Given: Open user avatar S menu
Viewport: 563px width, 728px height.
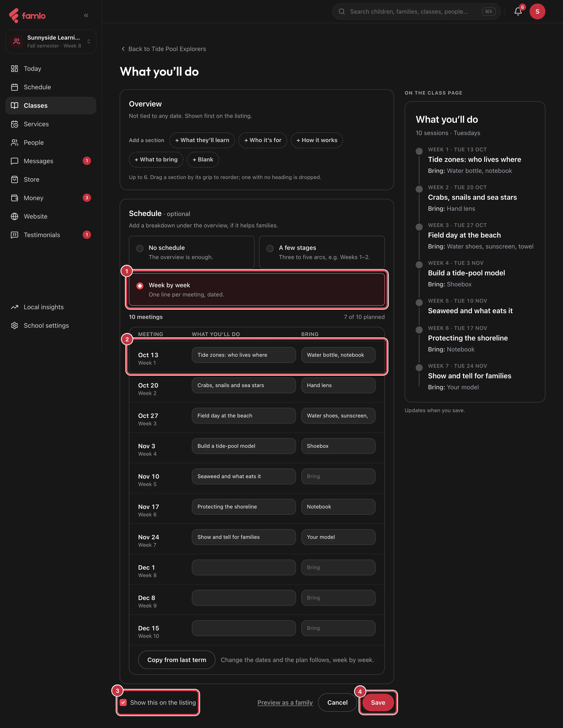Looking at the screenshot, I should coord(537,12).
